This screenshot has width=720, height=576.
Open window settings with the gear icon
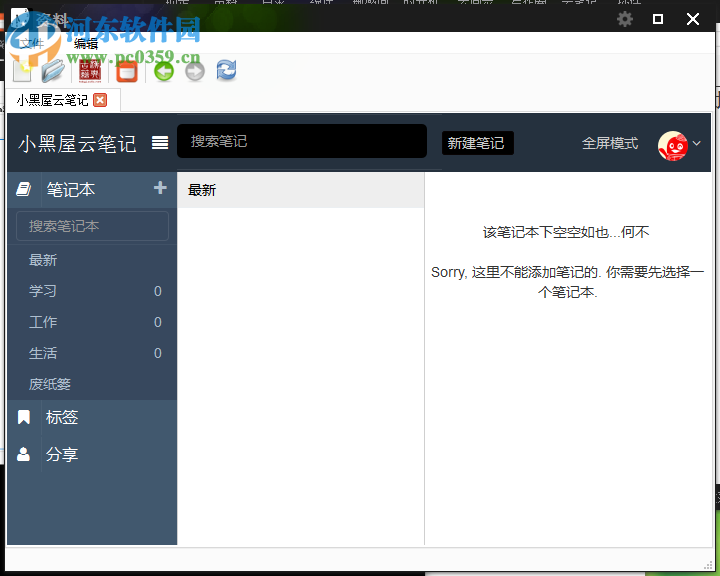tap(624, 19)
